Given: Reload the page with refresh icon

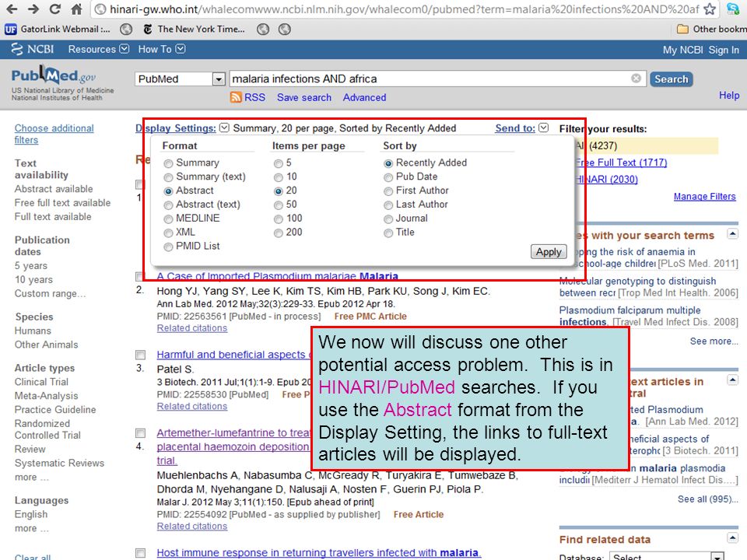Looking at the screenshot, I should [x=54, y=9].
